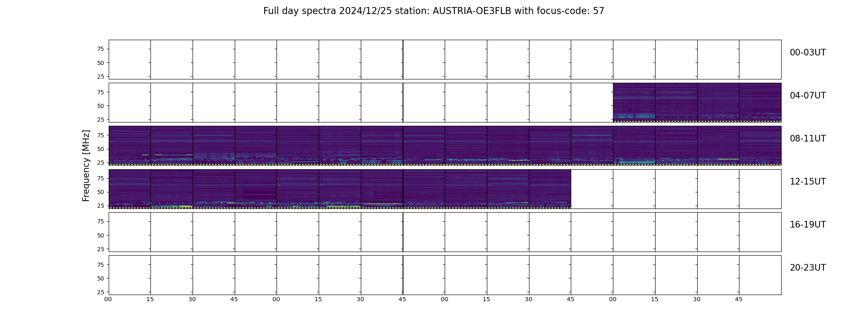Image resolution: width=868 pixels, height=331 pixels.
Task: Click the "50" frequency tick of 16-19UT row
Action: [x=100, y=235]
